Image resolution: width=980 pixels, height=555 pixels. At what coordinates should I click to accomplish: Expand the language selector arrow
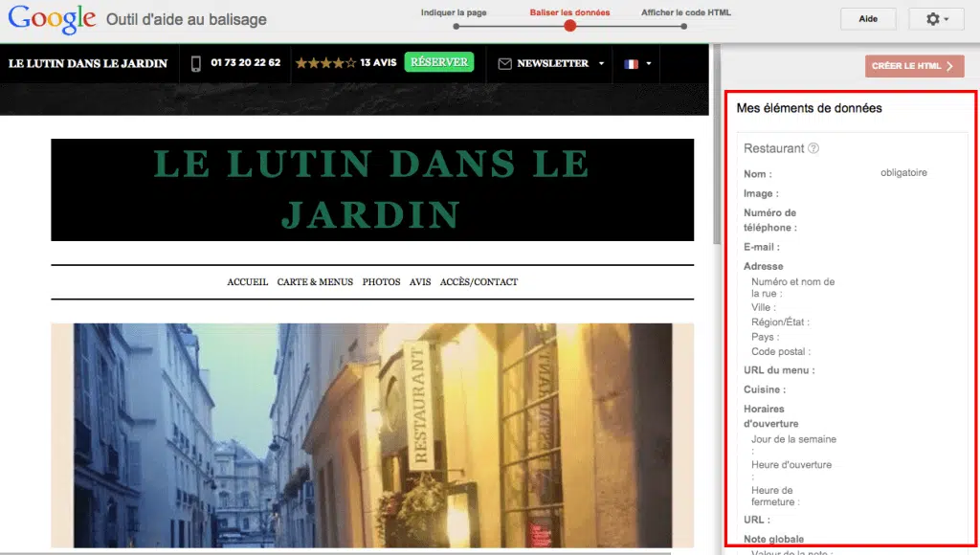(649, 64)
